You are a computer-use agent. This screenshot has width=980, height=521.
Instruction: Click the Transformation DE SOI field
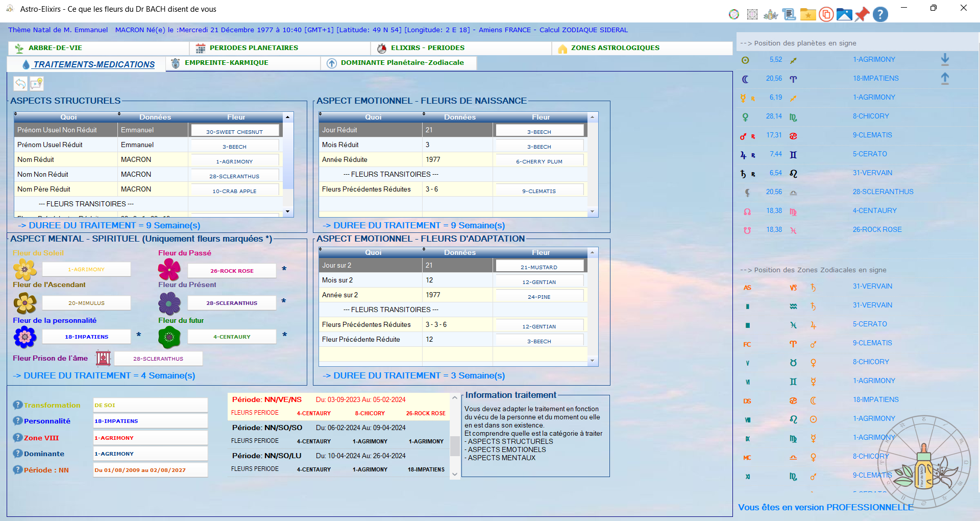pyautogui.click(x=151, y=405)
